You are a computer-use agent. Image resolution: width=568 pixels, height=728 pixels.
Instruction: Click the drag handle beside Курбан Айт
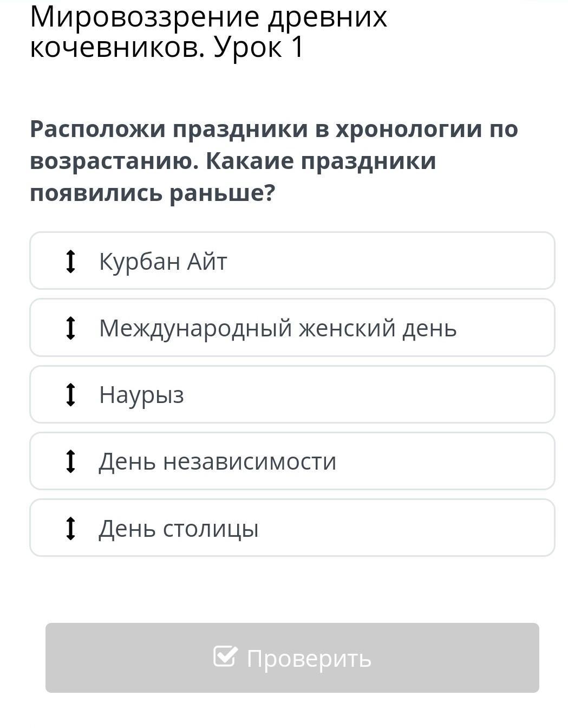[x=70, y=261]
